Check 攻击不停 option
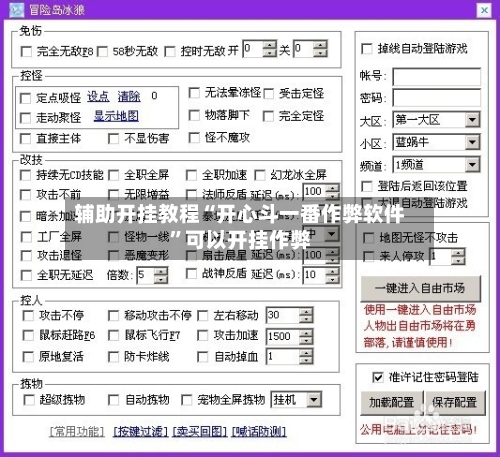 [x=28, y=315]
